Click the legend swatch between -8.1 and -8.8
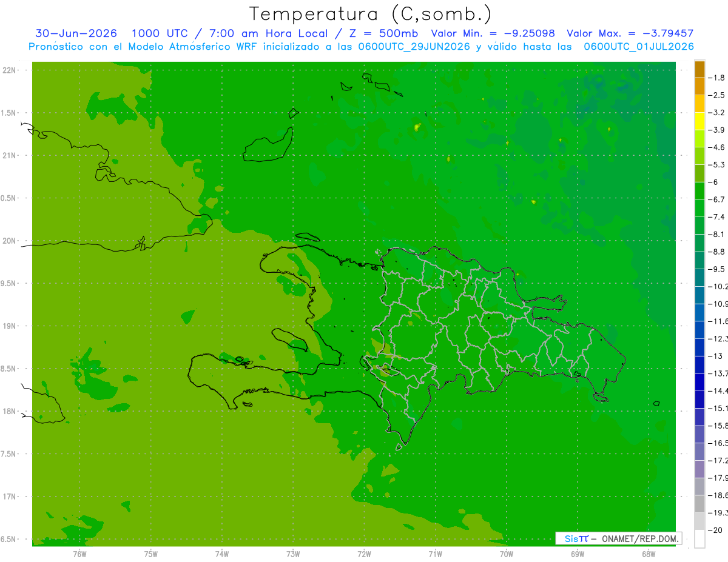The width and height of the screenshot is (728, 562). click(x=699, y=243)
